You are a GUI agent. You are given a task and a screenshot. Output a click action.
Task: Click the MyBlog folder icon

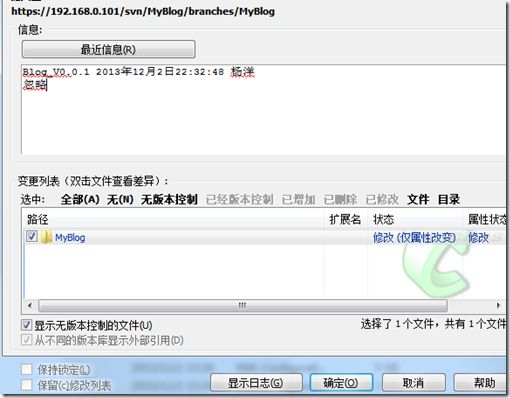tap(46, 237)
